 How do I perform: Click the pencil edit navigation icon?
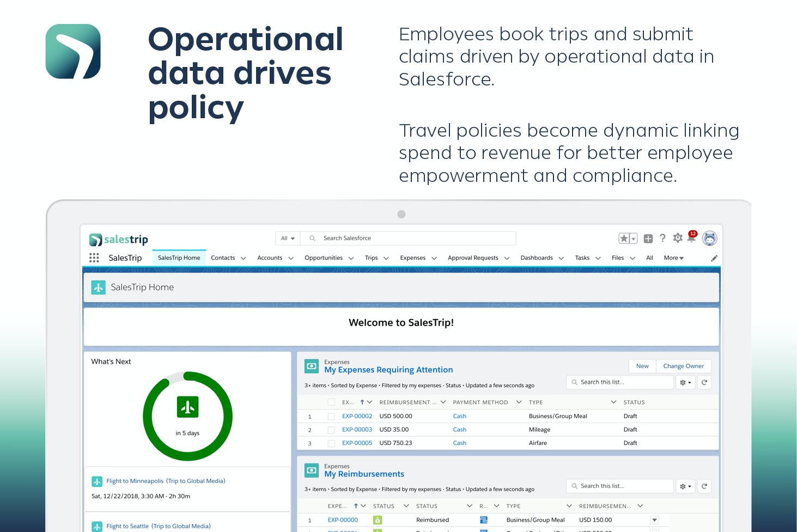pos(714,258)
